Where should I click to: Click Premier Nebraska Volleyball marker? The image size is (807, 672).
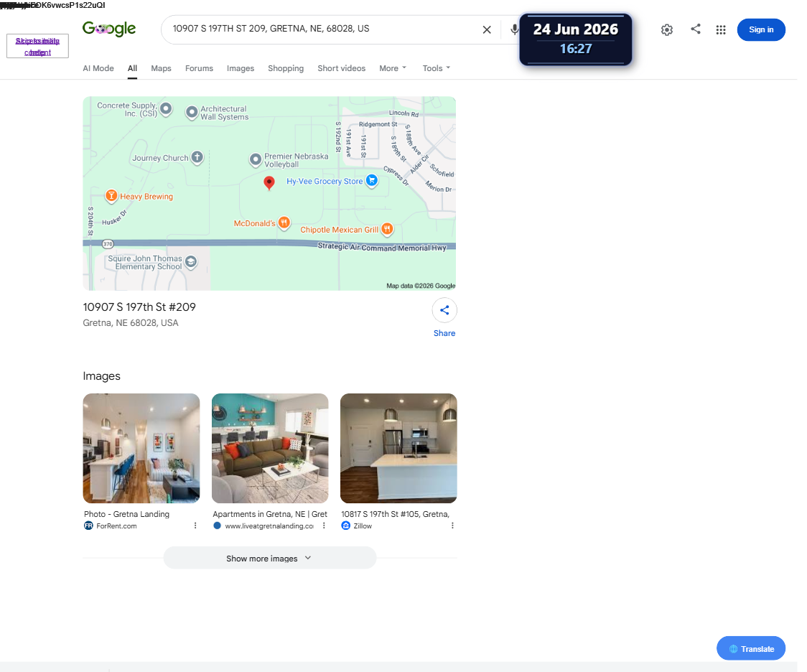click(x=256, y=159)
